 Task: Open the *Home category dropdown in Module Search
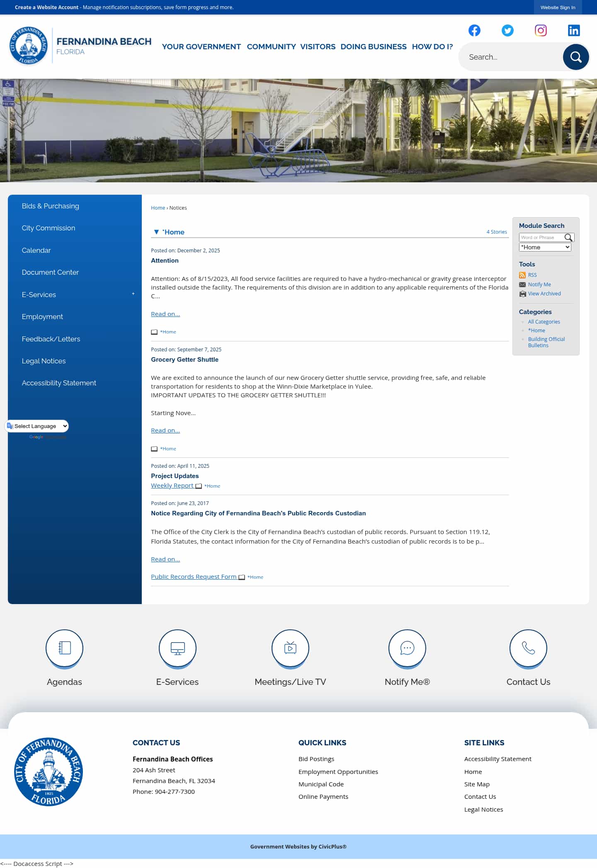click(545, 247)
